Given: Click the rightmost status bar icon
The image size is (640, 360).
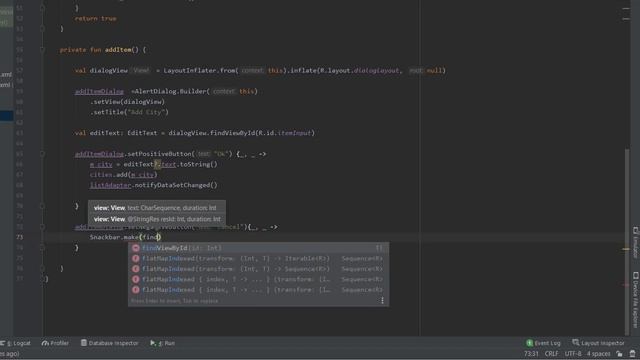Looking at the screenshot, I should click(632, 354).
